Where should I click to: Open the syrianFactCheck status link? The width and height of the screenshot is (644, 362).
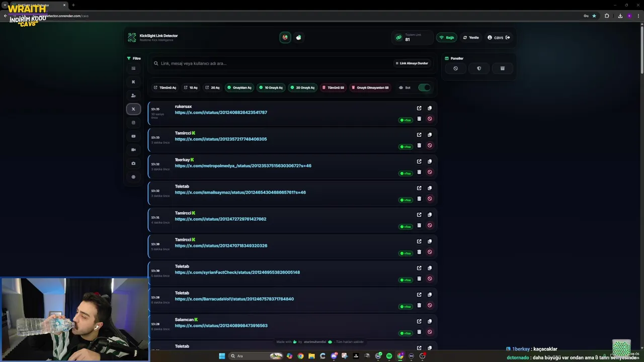(x=237, y=273)
